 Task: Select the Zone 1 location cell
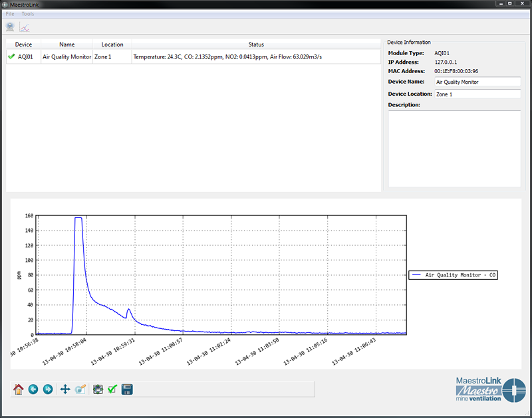[112, 56]
